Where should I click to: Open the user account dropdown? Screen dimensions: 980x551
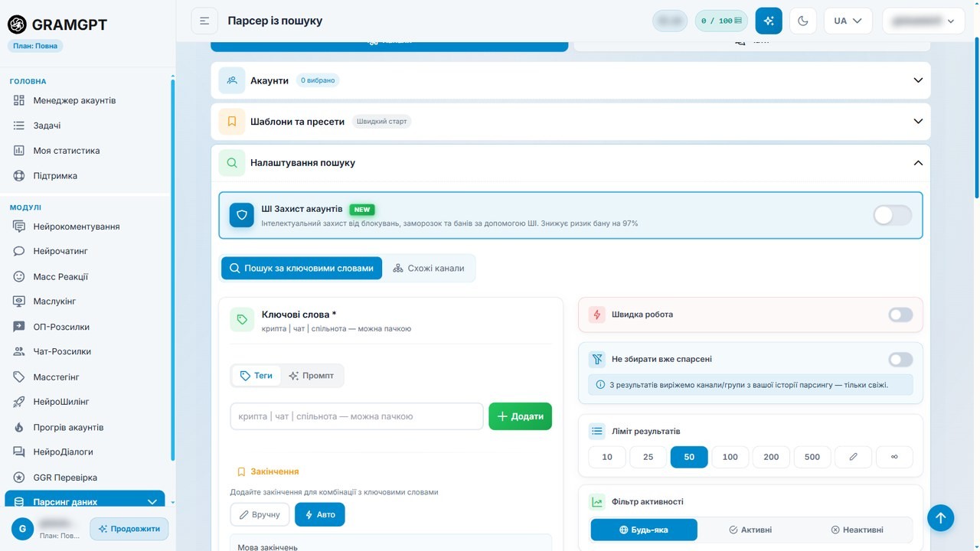click(923, 21)
